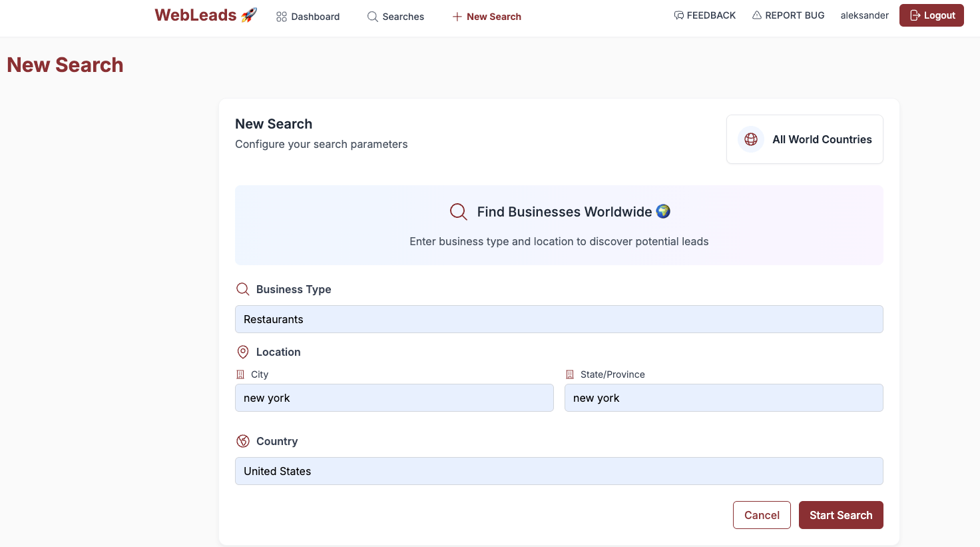Open the FEEDBACK link

point(704,15)
